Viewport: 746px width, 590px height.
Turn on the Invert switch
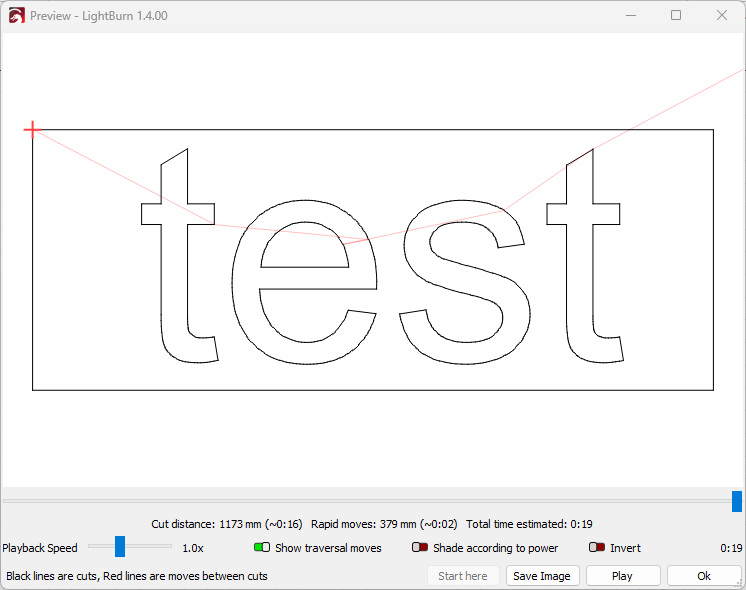coord(597,547)
